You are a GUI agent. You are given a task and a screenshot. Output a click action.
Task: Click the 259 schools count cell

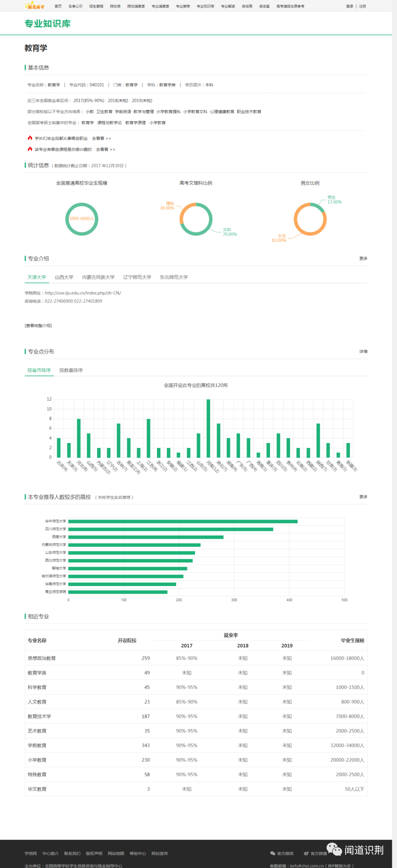(x=146, y=658)
